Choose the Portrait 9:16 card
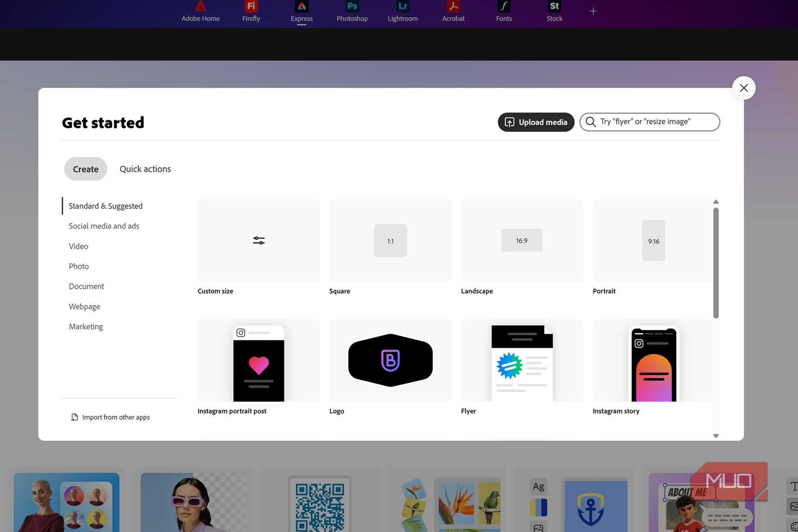Viewport: 798px width, 532px height. pos(652,240)
